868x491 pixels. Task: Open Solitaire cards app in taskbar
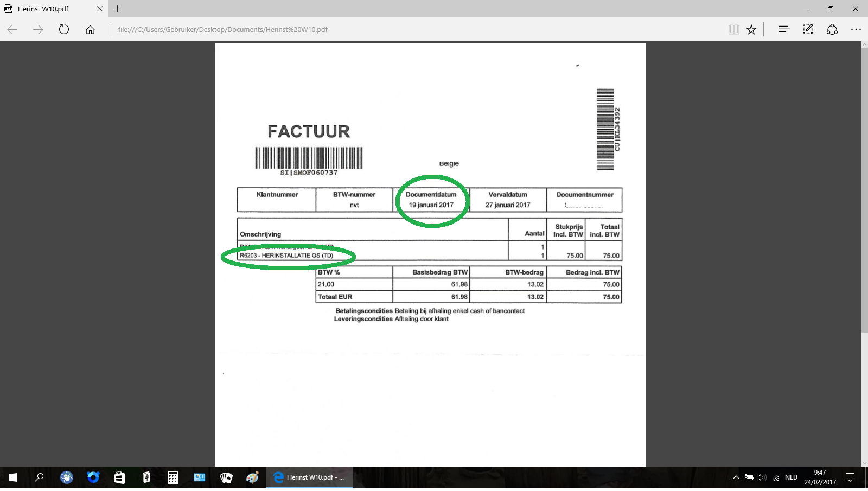[x=226, y=477]
